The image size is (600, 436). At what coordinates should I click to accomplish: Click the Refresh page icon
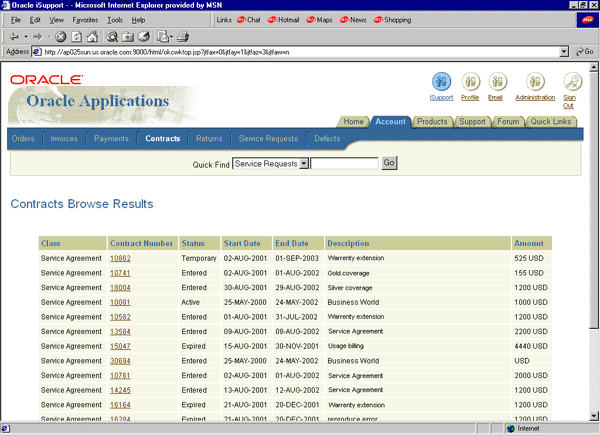point(77,37)
